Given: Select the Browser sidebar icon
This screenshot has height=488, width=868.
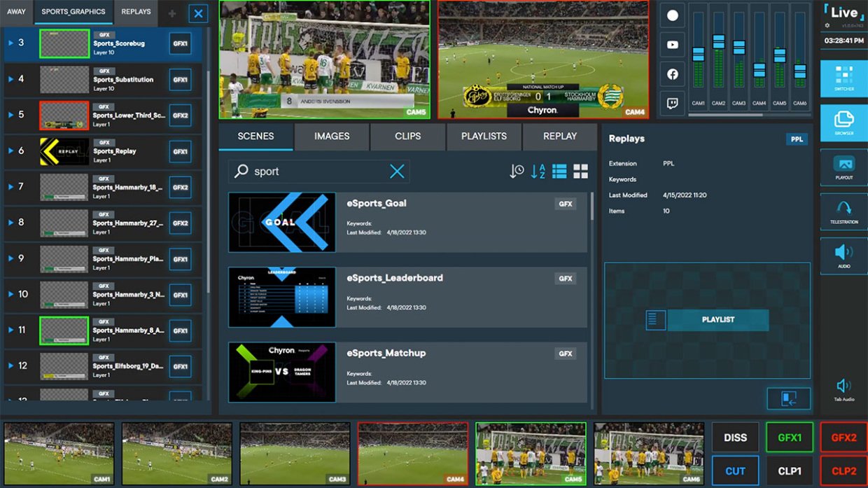Looking at the screenshot, I should pos(843,123).
